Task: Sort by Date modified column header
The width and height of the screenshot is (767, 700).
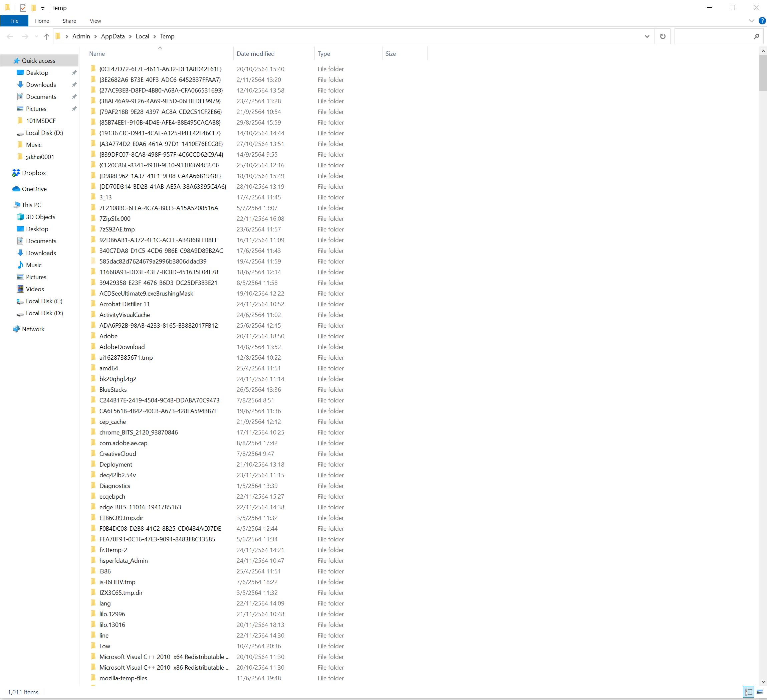Action: 255,54
